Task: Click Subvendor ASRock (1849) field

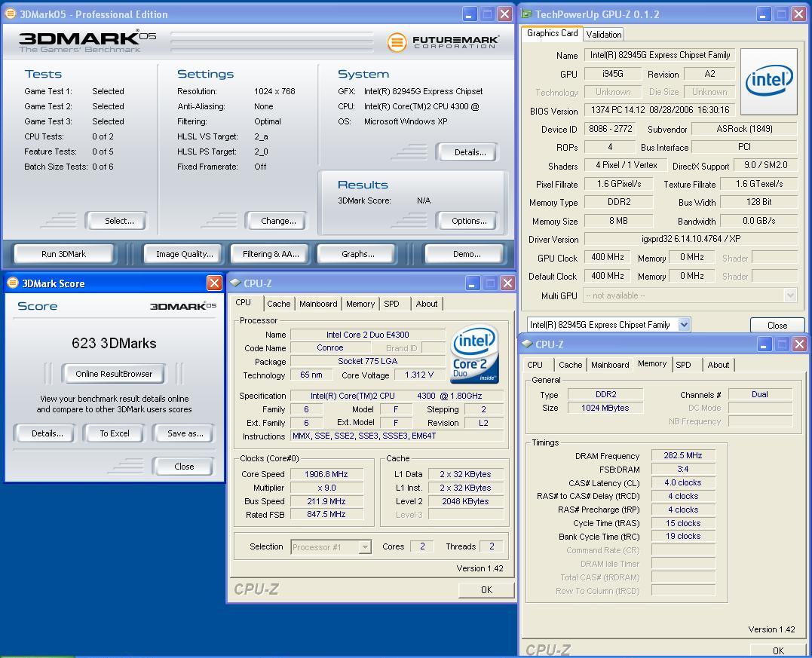Action: coord(744,129)
